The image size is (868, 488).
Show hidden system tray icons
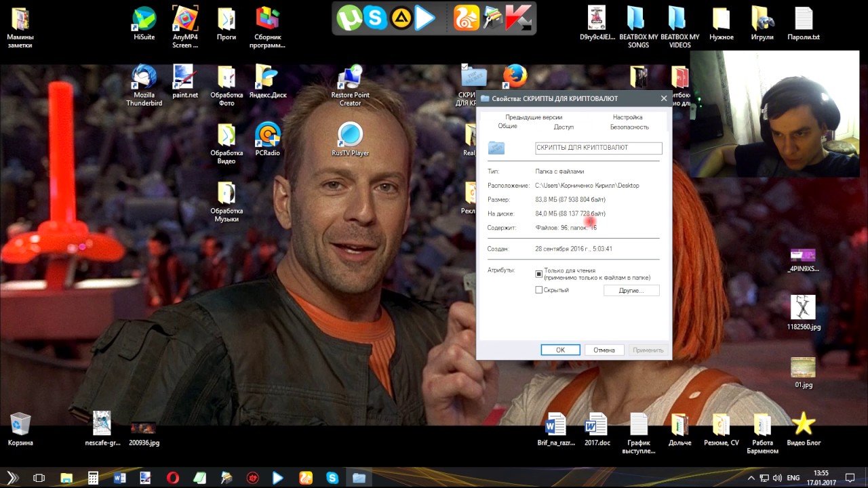tap(752, 478)
